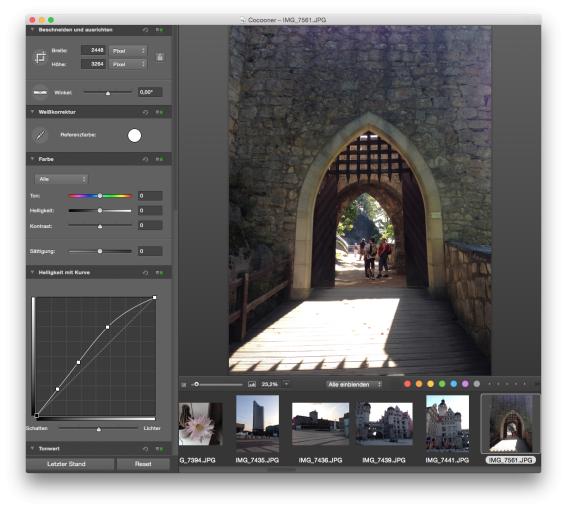This screenshot has width=567, height=510.
Task: Open the zoom percentage dropdown arrow
Action: point(286,384)
